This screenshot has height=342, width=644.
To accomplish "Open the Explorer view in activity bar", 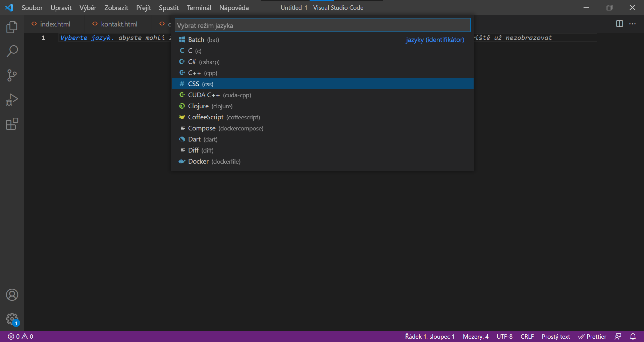I will (12, 27).
